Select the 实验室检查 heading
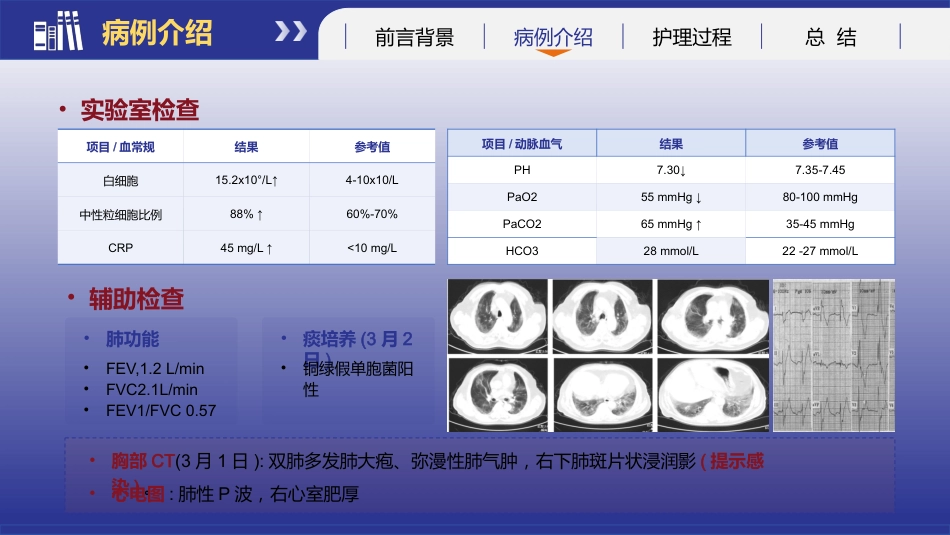The width and height of the screenshot is (950, 535). click(x=140, y=110)
